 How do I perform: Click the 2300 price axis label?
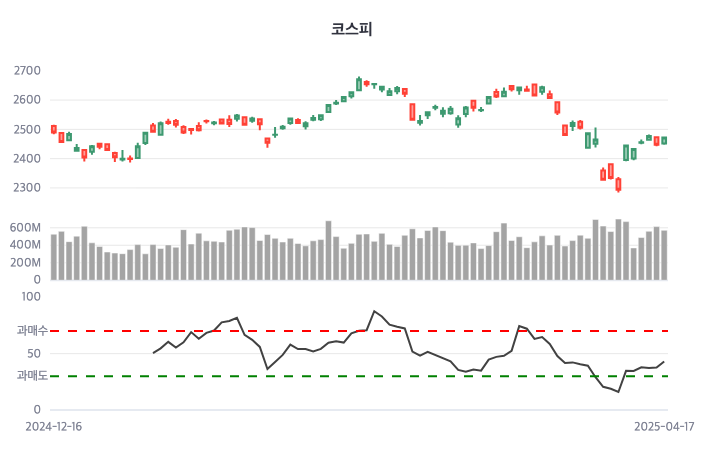coord(28,188)
